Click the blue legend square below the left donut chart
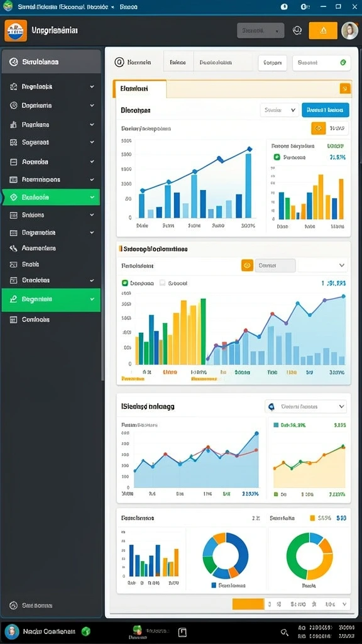This screenshot has height=644, width=362. (x=214, y=586)
